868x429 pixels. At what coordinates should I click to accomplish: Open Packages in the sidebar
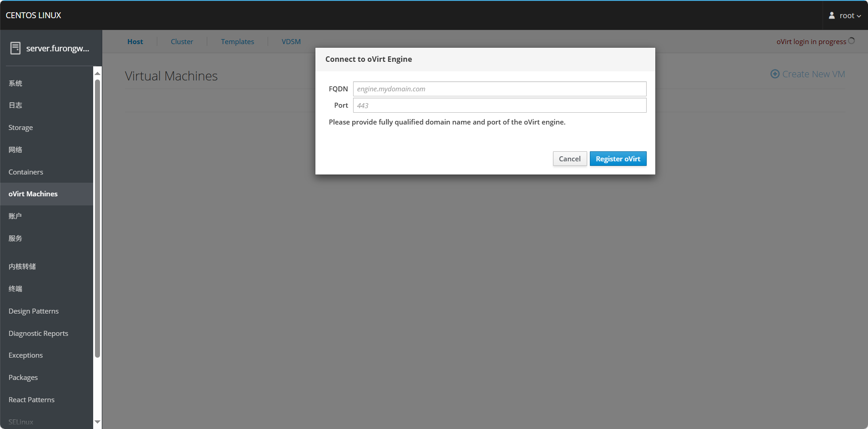(46, 377)
